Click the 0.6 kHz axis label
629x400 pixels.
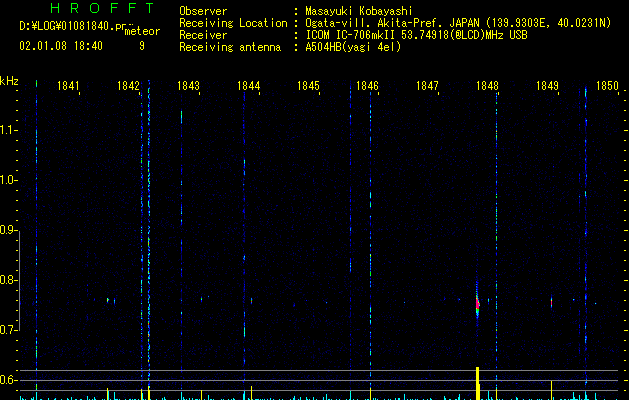(9, 380)
